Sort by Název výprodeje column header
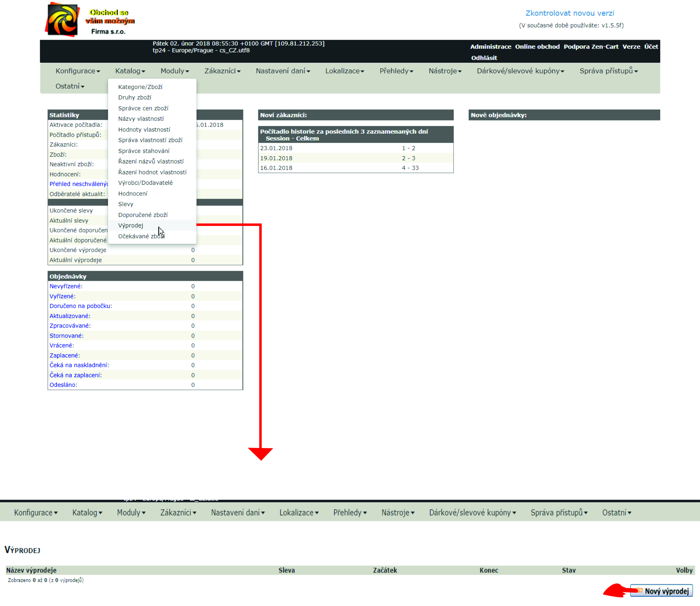The width and height of the screenshot is (700, 606). (31, 570)
